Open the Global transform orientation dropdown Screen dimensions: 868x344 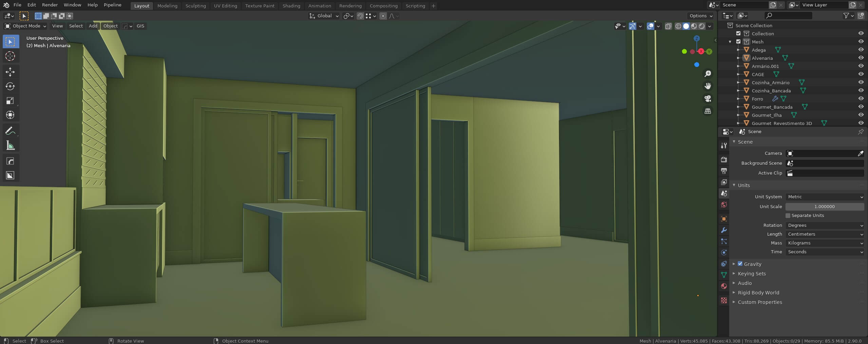point(324,16)
